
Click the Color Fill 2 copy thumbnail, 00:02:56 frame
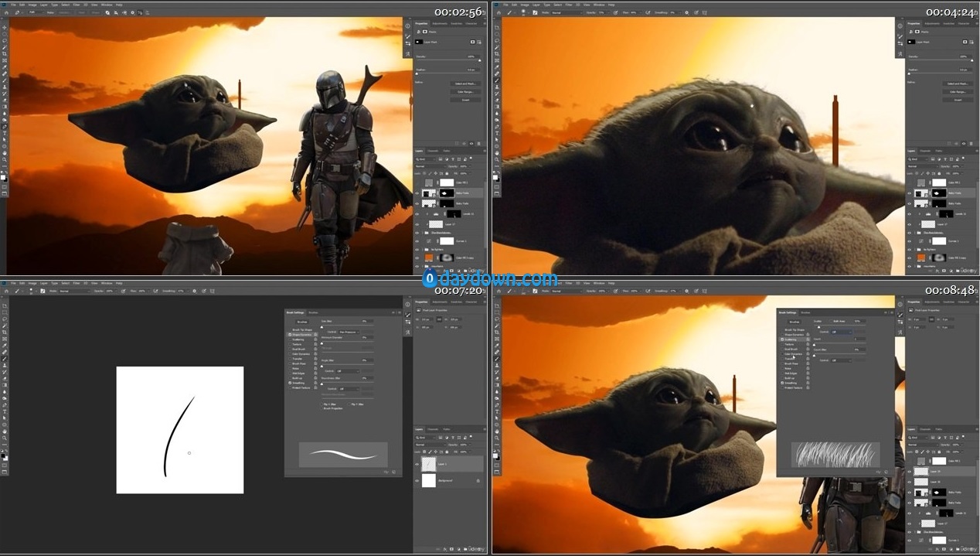click(x=428, y=258)
